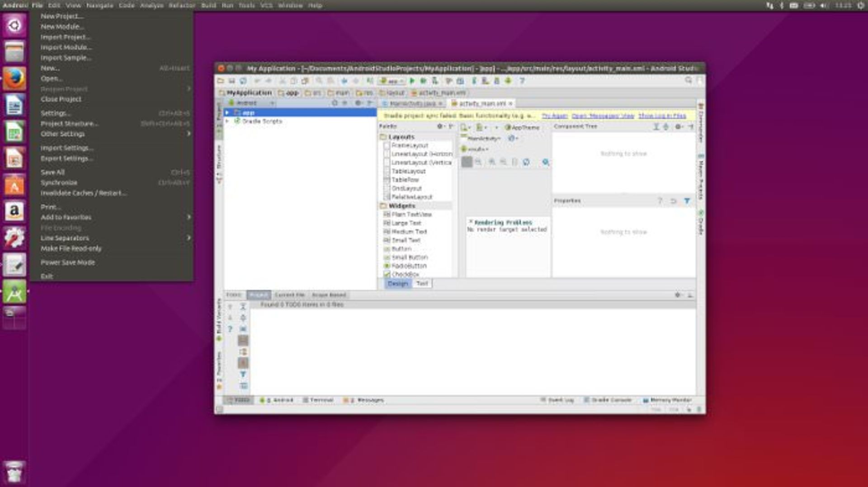868x487 pixels.
Task: Click the Save All floppy disk icon
Action: tap(232, 81)
